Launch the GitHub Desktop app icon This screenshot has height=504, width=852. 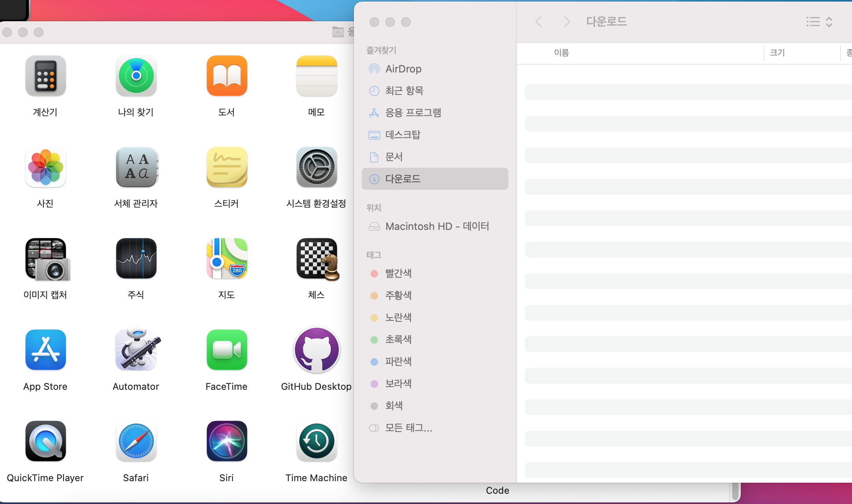click(x=316, y=350)
